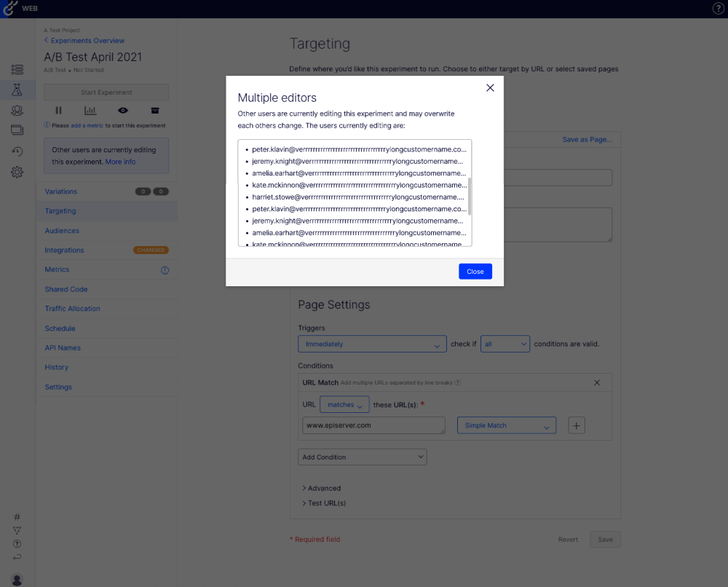Archive the experiment with archive icon

click(155, 111)
